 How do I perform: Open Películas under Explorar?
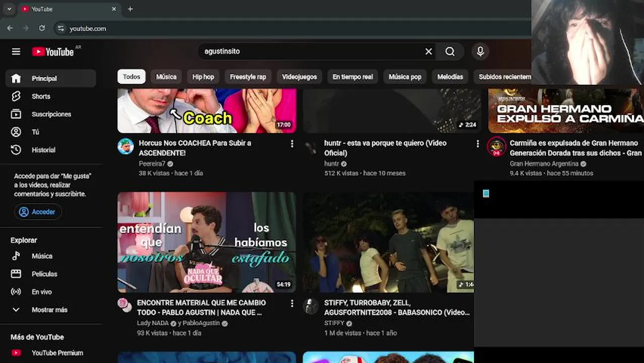[x=51, y=274]
